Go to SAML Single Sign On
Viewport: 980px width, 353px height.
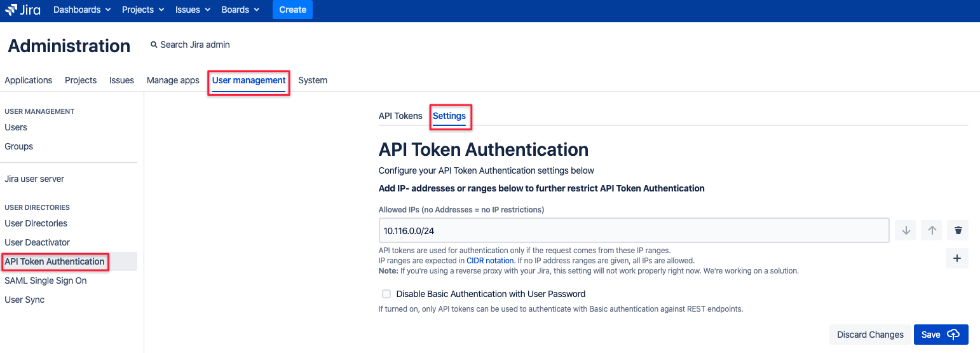click(x=46, y=280)
